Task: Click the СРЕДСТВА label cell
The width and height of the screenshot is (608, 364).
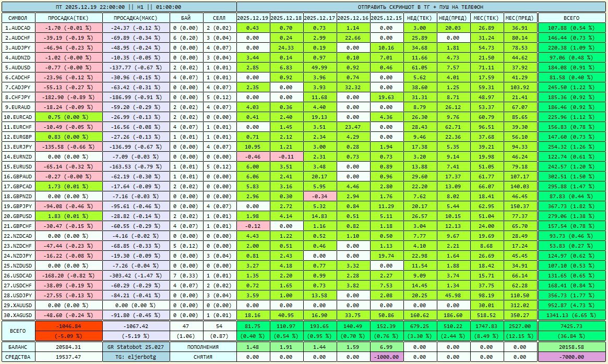Action: click(x=18, y=357)
